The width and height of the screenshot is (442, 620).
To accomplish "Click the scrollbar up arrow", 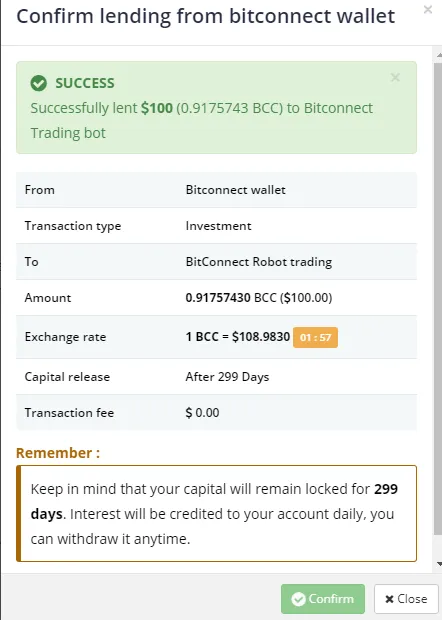I will [x=439, y=56].
